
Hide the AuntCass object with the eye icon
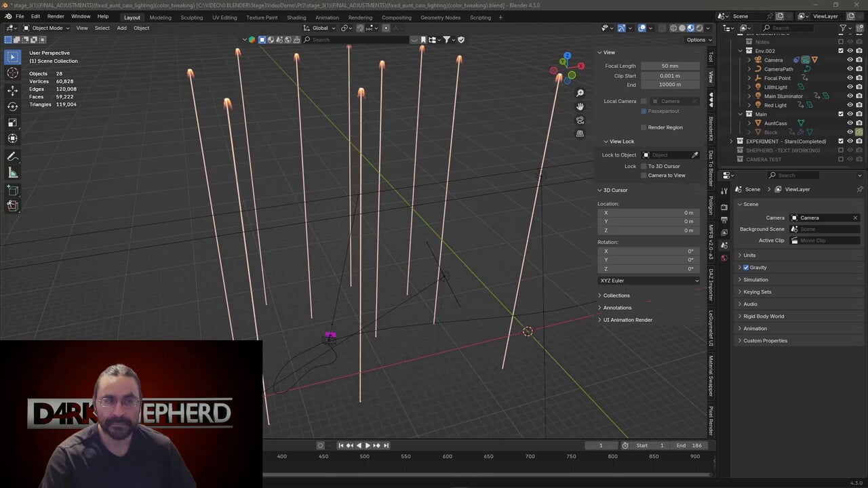click(850, 123)
